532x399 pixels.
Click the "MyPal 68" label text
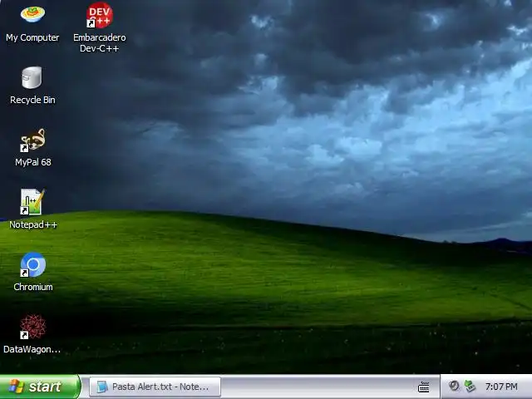pos(33,162)
